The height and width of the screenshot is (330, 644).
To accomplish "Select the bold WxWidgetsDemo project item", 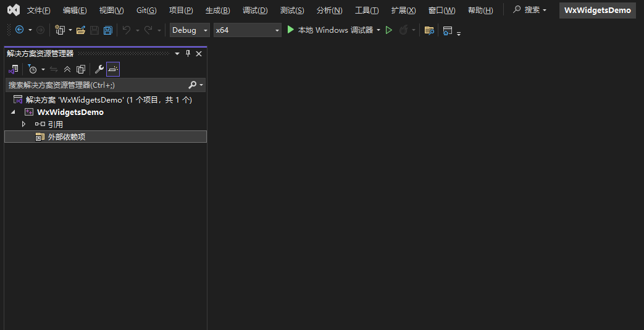I will pyautogui.click(x=70, y=112).
